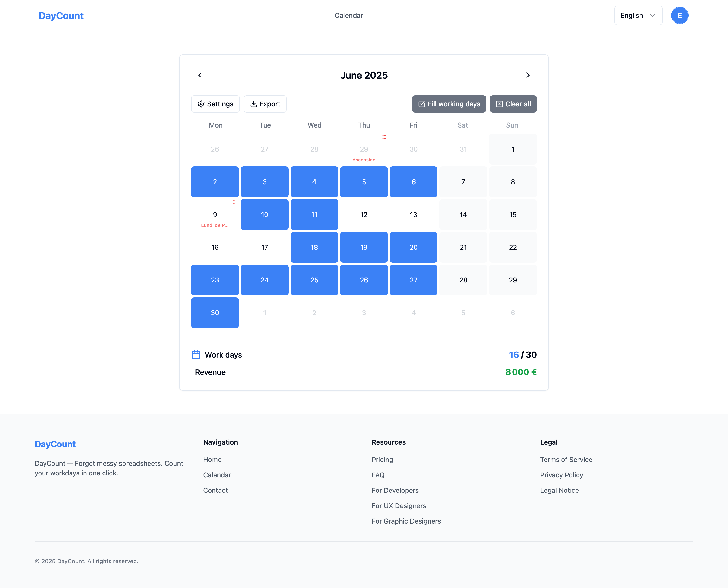Viewport: 728px width, 588px height.
Task: Click the DayCount logo in the header
Action: [61, 15]
